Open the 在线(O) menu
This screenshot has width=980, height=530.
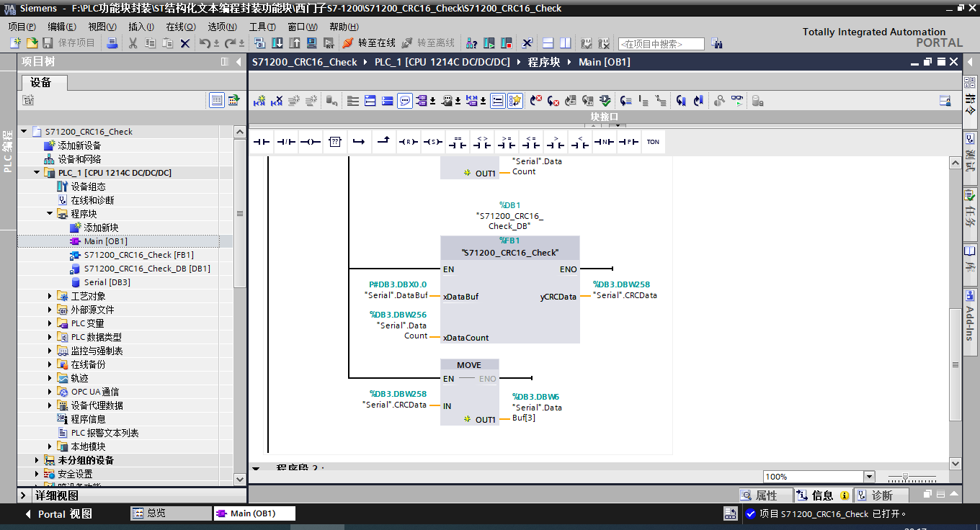[x=180, y=27]
